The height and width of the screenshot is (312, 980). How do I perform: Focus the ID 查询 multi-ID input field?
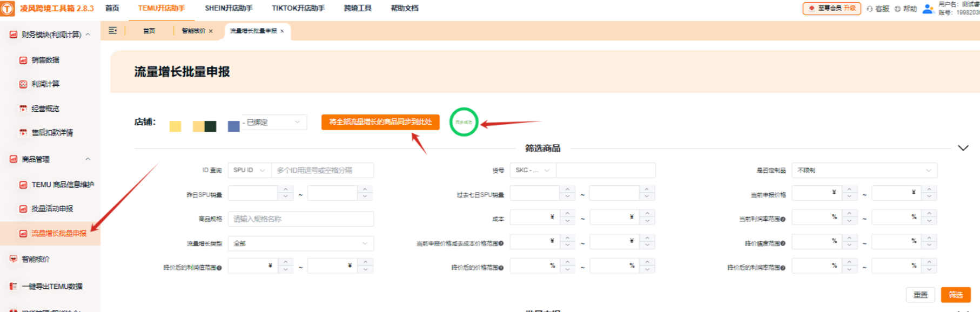click(323, 170)
